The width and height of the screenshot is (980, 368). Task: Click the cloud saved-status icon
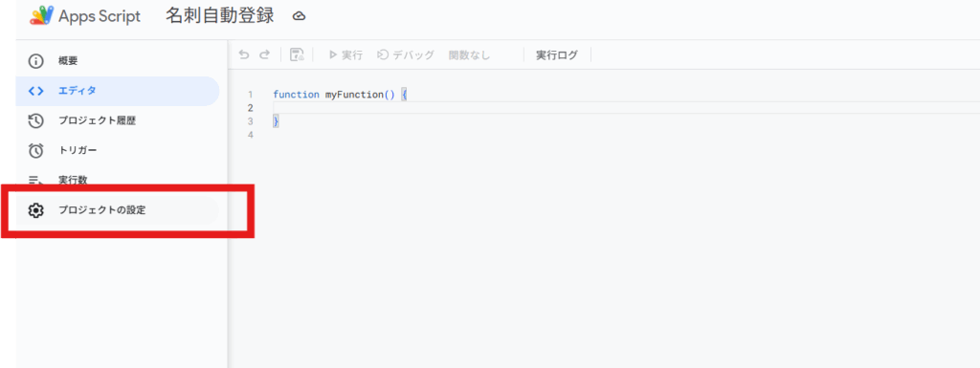pos(299,17)
